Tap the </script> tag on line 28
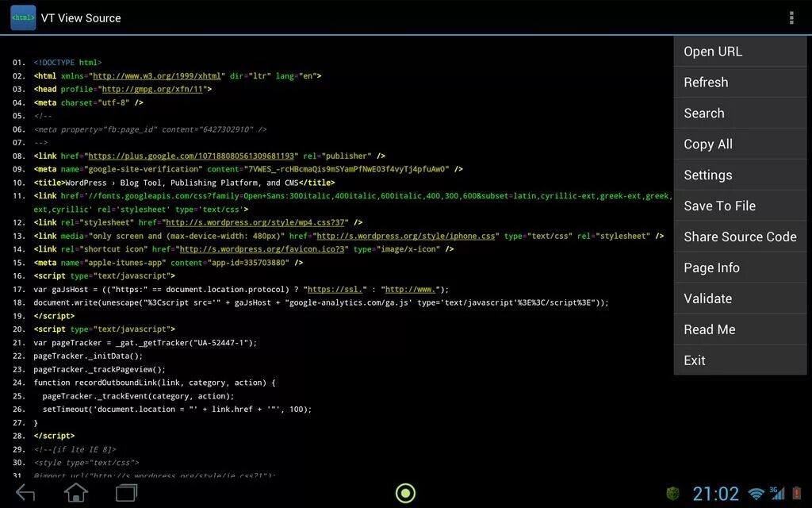 (54, 436)
